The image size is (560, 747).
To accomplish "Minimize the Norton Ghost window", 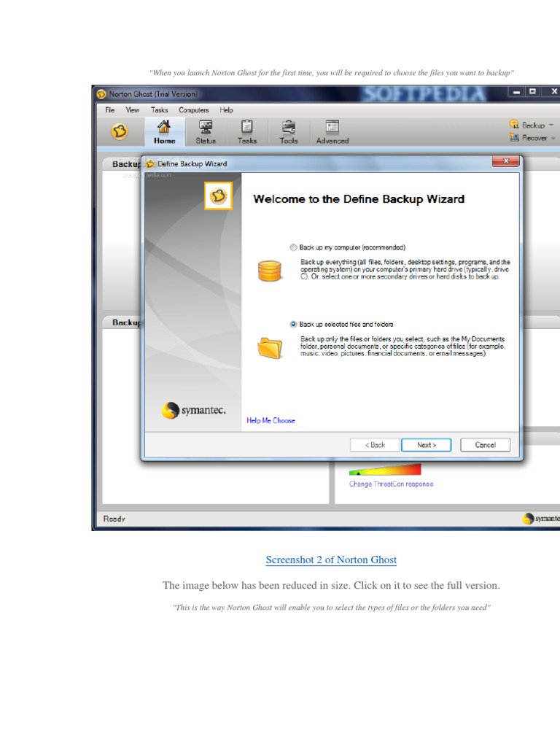I will coord(516,91).
